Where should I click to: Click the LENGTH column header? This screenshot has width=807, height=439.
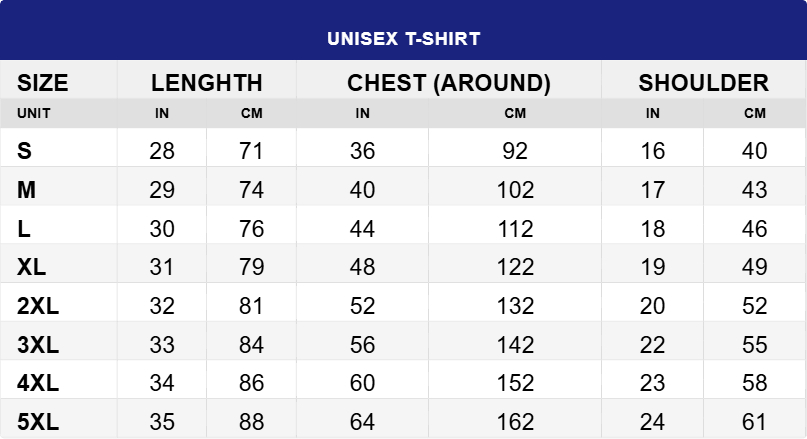point(207,83)
